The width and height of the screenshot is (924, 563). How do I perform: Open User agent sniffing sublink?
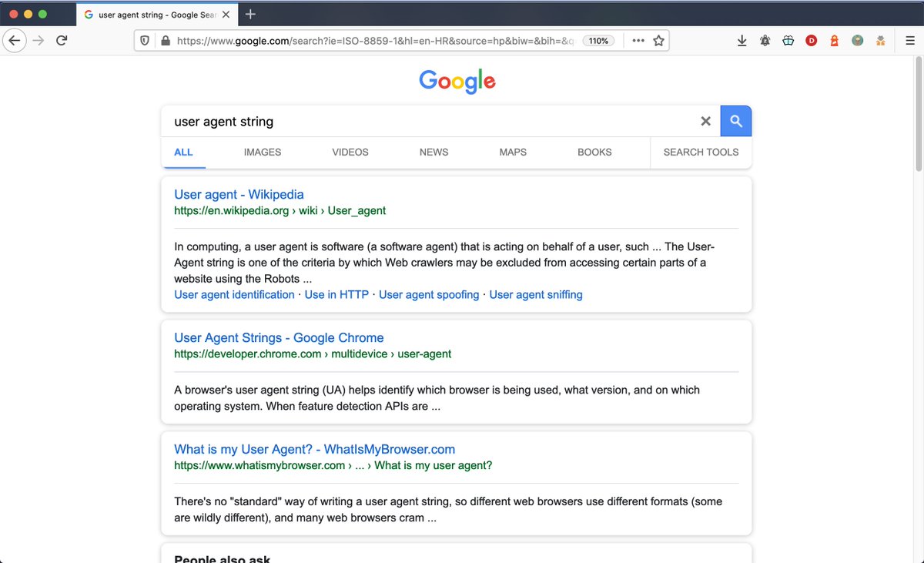tap(536, 294)
